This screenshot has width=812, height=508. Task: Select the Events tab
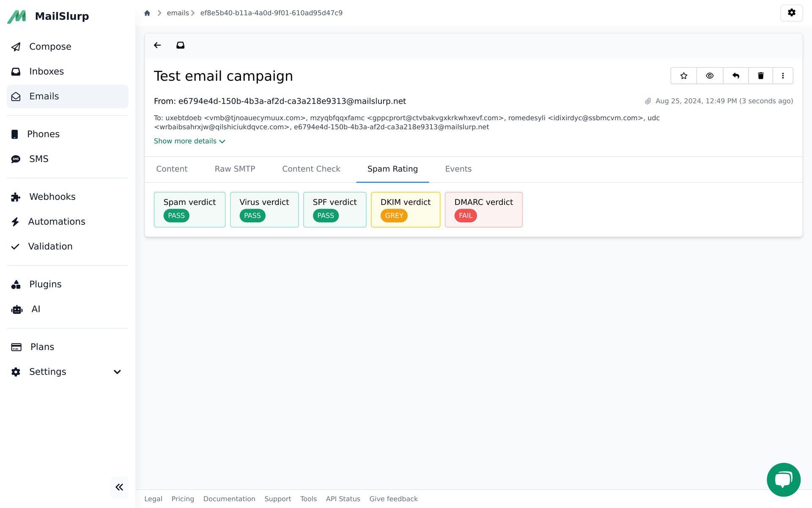click(x=458, y=168)
